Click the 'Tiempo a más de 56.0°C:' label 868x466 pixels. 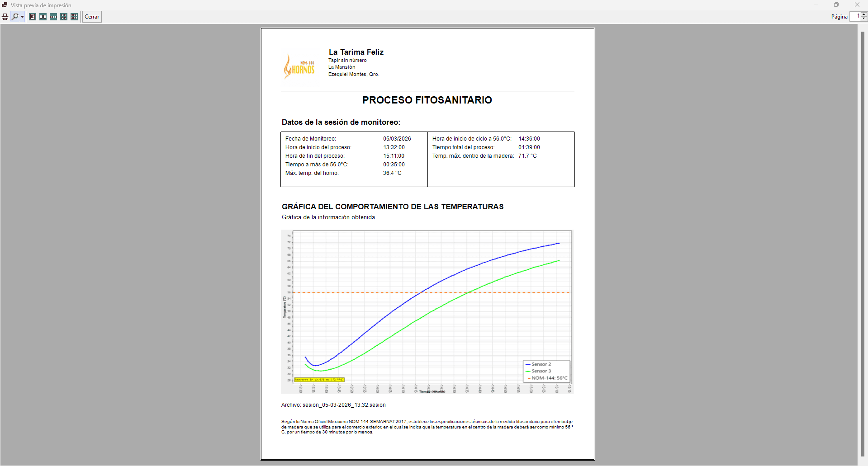pos(317,165)
